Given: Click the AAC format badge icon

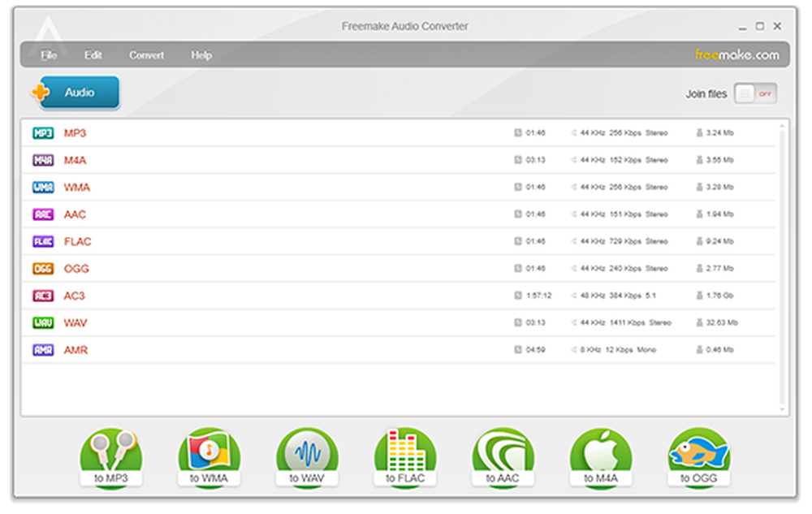Looking at the screenshot, I should pyautogui.click(x=43, y=214).
